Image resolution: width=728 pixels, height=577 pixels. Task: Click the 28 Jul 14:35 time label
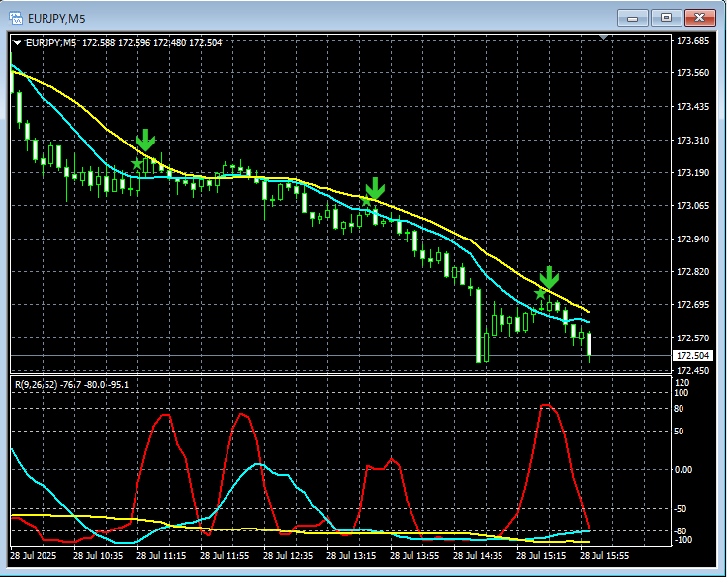pyautogui.click(x=478, y=555)
